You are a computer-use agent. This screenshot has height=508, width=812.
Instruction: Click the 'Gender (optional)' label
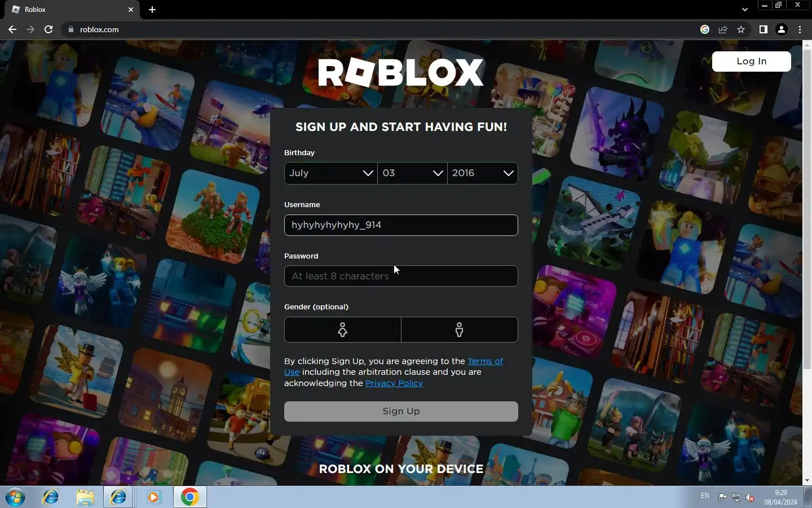coord(316,307)
